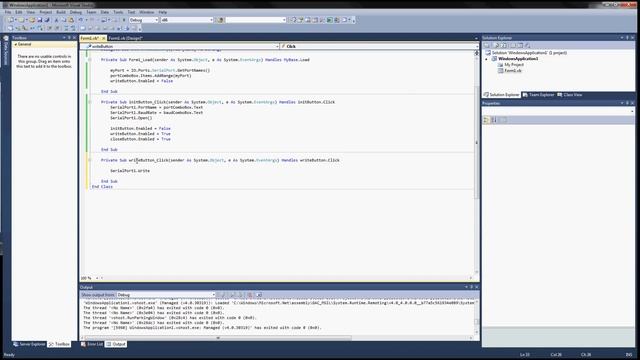Viewport: 640px width, 360px height.
Task: Toggle auto-hide pin on Toolbox panel
Action: click(x=69, y=38)
